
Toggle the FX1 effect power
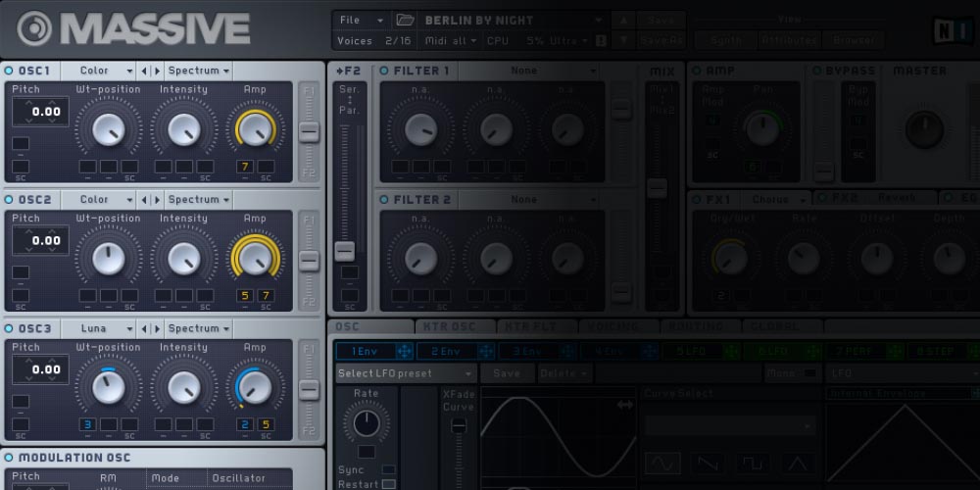696,200
